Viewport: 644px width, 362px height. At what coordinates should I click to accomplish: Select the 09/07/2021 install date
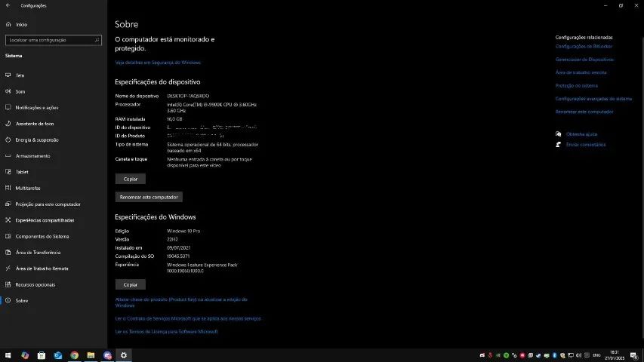click(x=178, y=248)
